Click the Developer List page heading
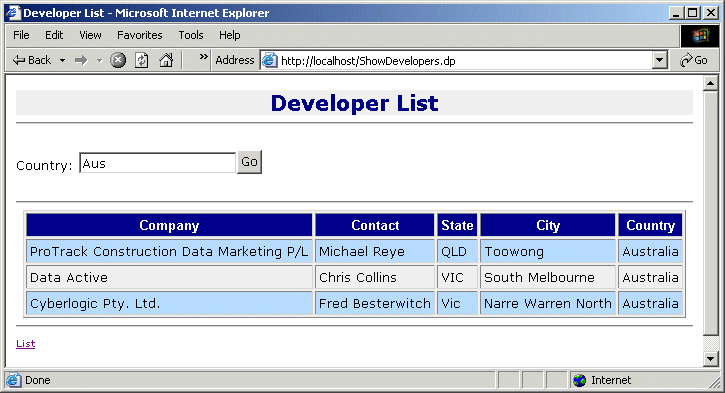 pos(354,103)
